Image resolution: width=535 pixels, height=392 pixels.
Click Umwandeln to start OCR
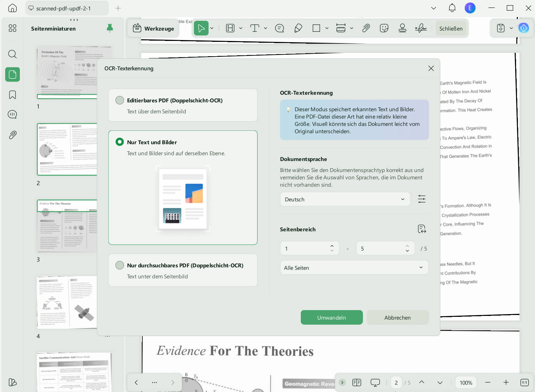coord(332,317)
